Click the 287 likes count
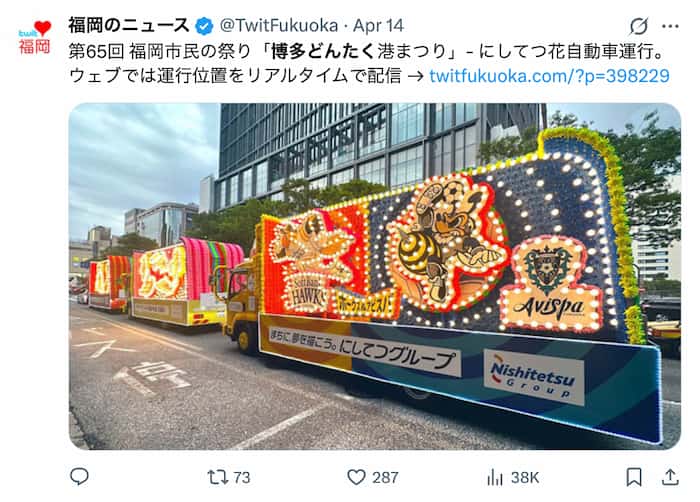 385,477
